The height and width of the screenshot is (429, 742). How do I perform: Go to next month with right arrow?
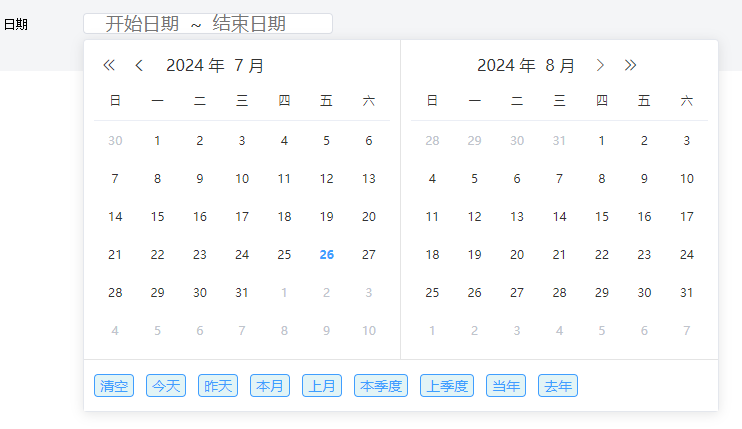600,65
